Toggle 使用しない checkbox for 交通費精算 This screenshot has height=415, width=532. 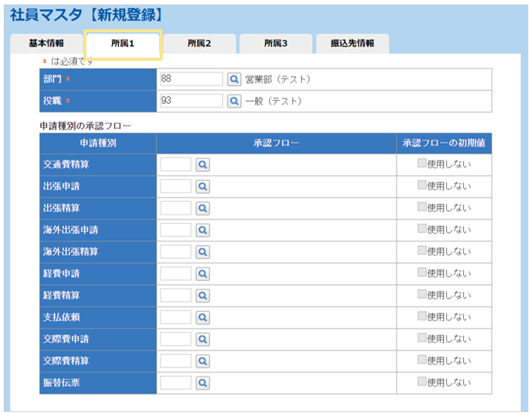tap(422, 164)
